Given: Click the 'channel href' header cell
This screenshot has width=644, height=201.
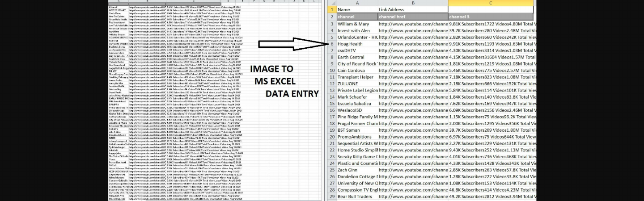Looking at the screenshot, I should [x=413, y=17].
